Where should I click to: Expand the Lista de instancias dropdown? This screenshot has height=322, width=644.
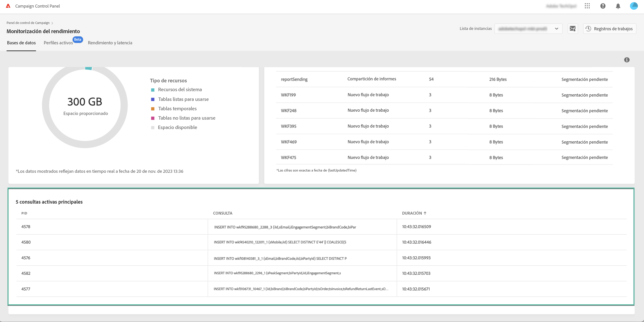(528, 28)
